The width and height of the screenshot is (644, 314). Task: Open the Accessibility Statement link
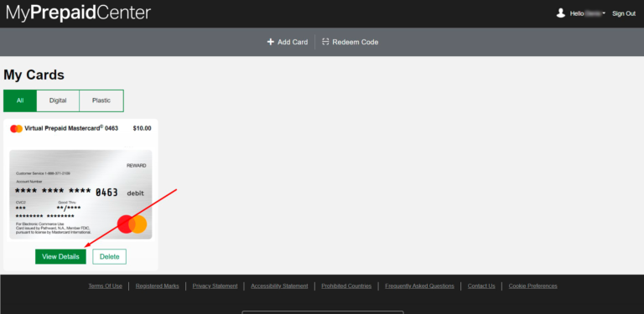click(x=279, y=286)
